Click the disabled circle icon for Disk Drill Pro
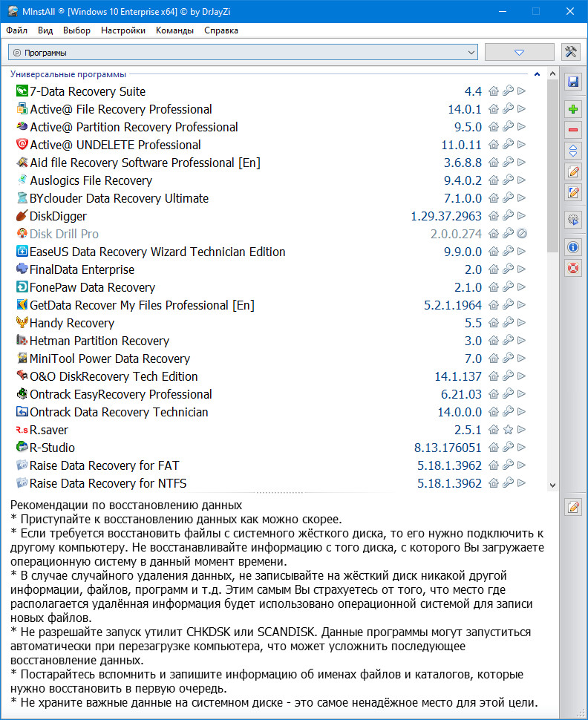588x720 pixels. pyautogui.click(x=521, y=234)
